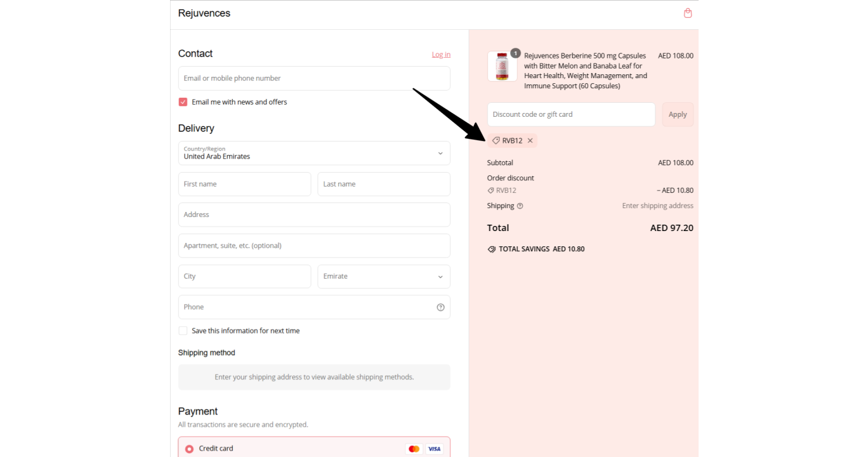
Task: Focus the Address field
Action: pos(314,215)
